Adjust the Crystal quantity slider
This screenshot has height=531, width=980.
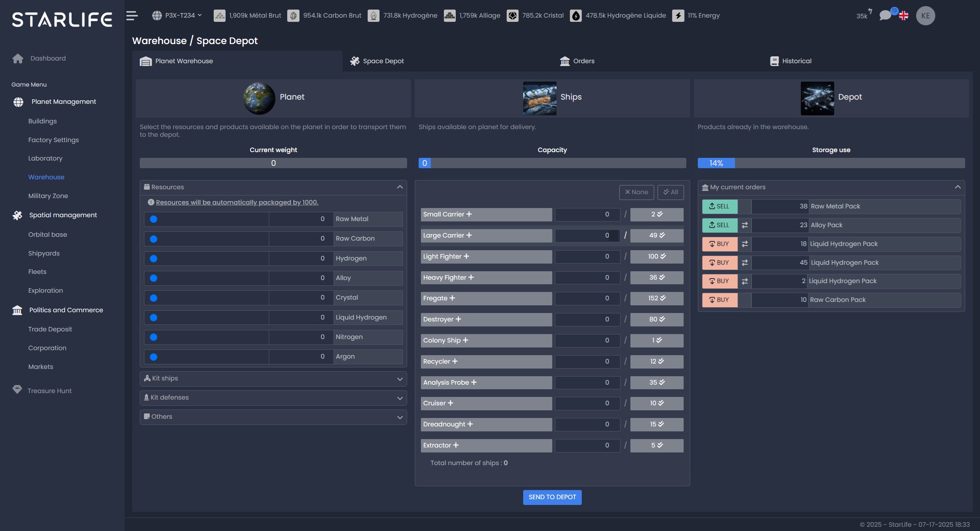pos(207,298)
